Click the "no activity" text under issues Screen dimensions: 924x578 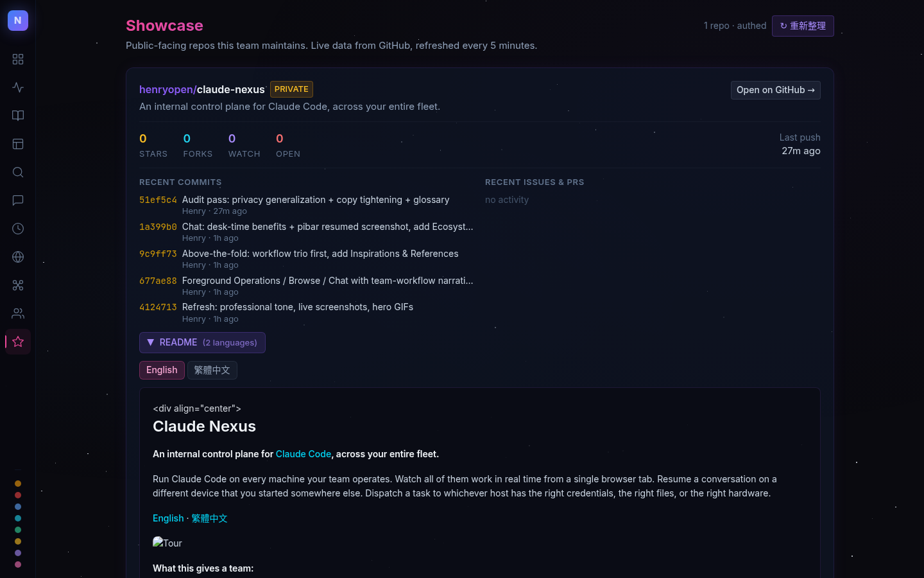click(507, 200)
